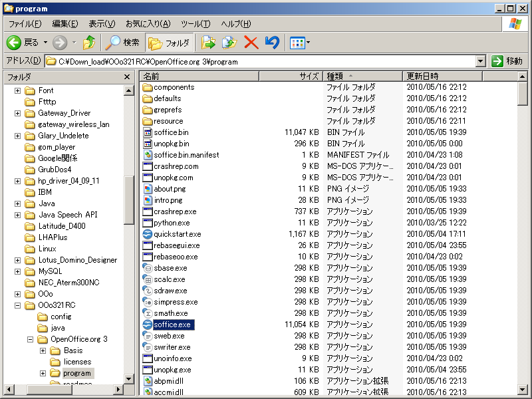Open the ファイル(F) menu
This screenshot has height=399, width=532.
pos(25,24)
